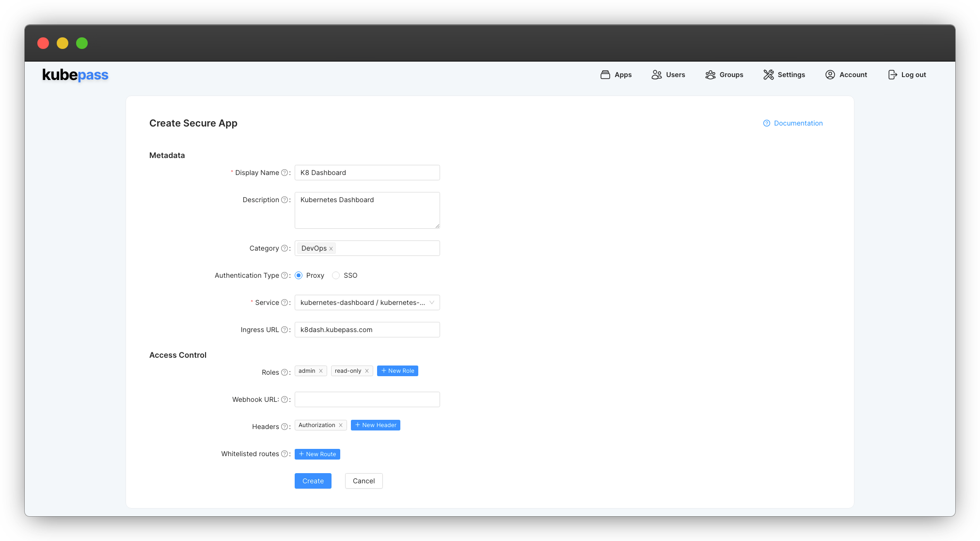Remove the admin role tag
980x541 pixels.
click(320, 370)
